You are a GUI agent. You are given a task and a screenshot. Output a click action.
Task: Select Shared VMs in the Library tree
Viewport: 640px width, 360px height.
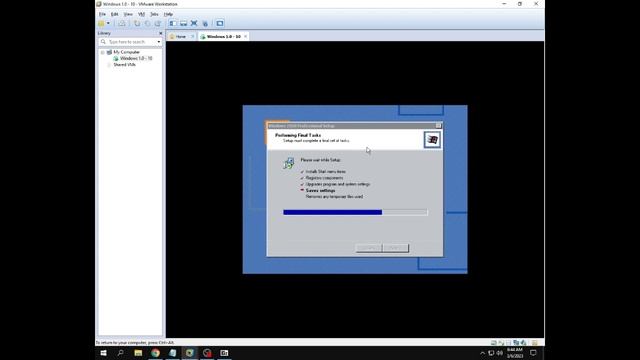point(124,64)
